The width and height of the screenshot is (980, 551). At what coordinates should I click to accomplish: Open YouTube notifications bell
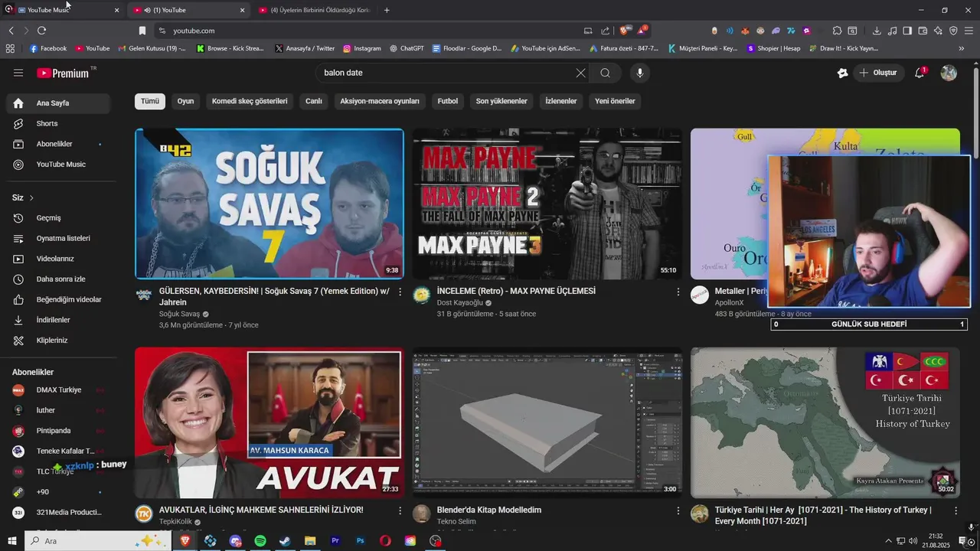[x=920, y=73]
